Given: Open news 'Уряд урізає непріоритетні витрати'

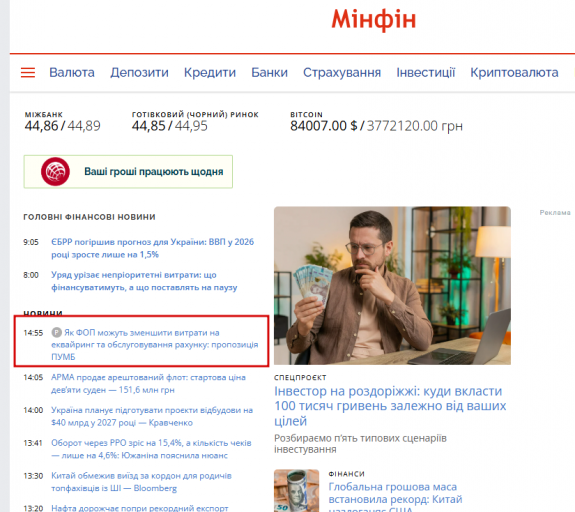Looking at the screenshot, I should pos(144,281).
